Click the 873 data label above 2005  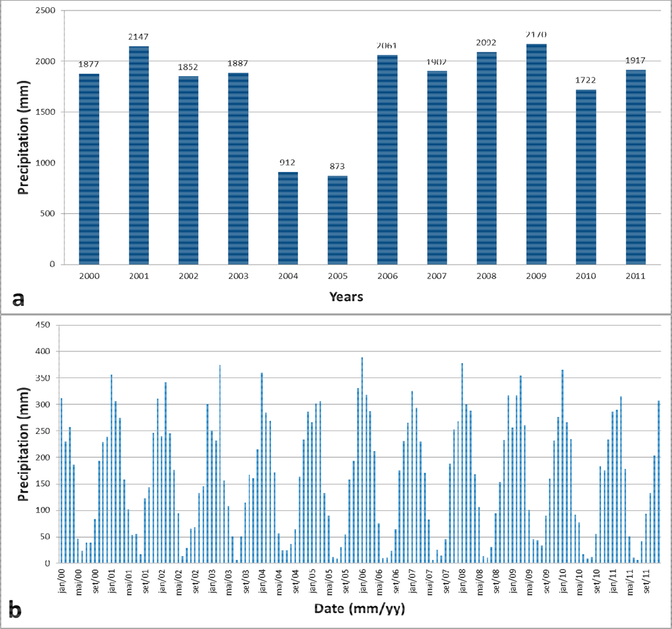point(337,167)
